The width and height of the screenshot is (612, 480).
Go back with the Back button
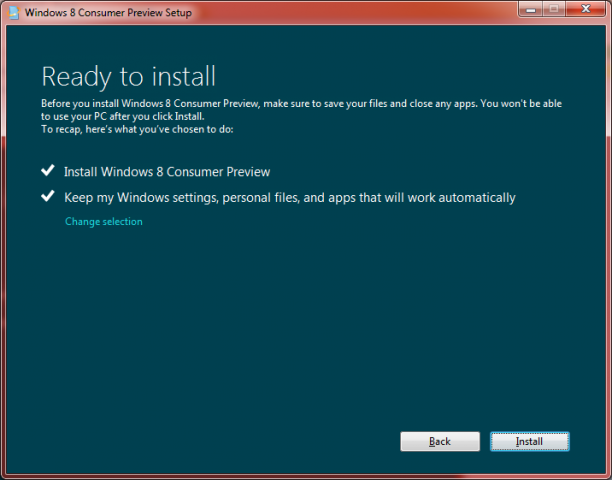point(440,441)
